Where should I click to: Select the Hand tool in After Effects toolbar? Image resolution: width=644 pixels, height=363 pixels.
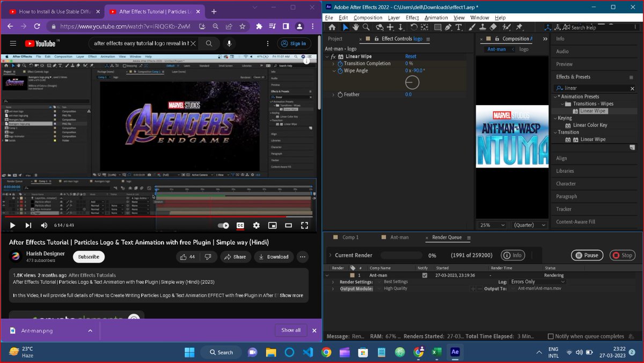click(355, 27)
